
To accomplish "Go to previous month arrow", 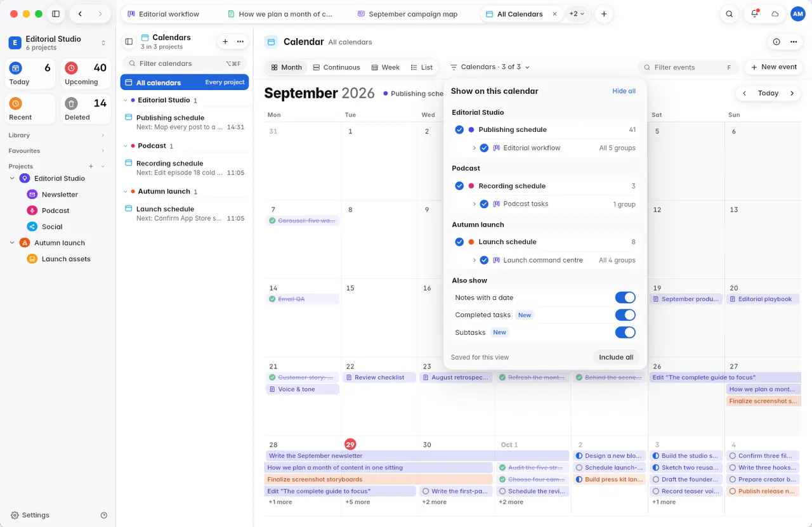I will (x=744, y=93).
